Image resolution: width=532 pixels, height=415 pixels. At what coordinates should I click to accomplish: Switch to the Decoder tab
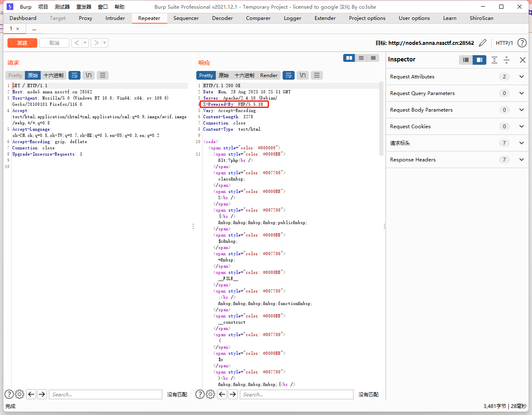click(x=222, y=18)
